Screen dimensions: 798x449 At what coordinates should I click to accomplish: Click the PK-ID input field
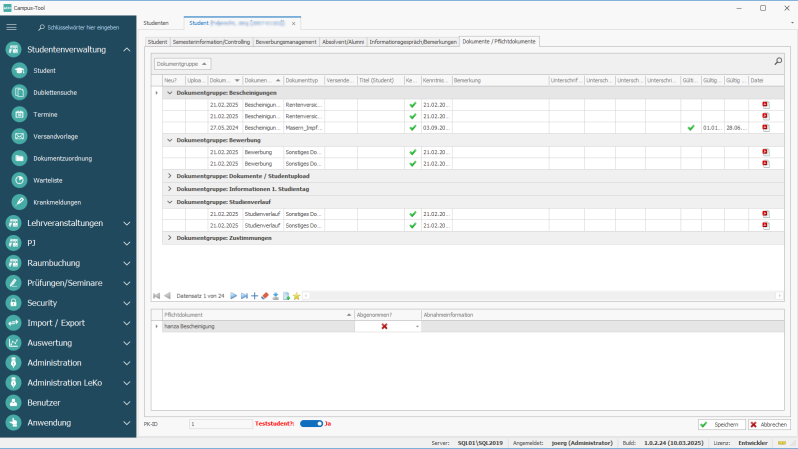220,424
